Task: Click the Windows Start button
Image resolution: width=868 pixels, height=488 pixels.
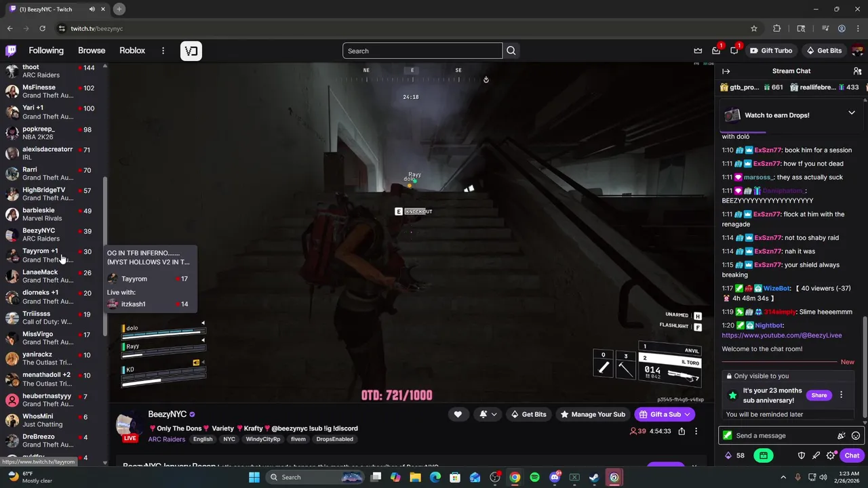Action: point(254,477)
